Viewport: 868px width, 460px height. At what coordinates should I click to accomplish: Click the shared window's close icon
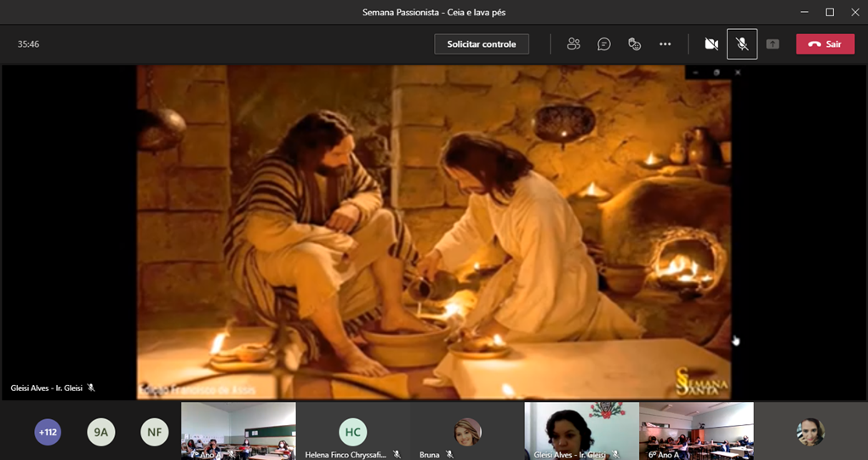point(737,72)
